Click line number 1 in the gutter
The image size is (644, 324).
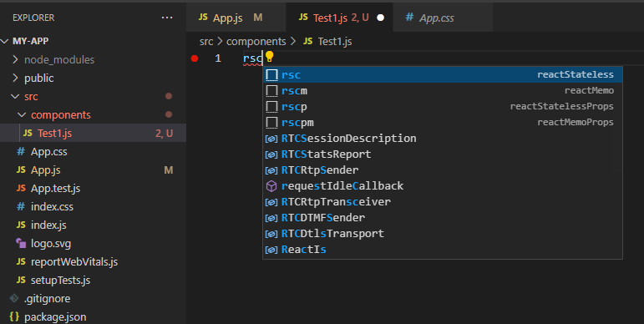(x=218, y=58)
